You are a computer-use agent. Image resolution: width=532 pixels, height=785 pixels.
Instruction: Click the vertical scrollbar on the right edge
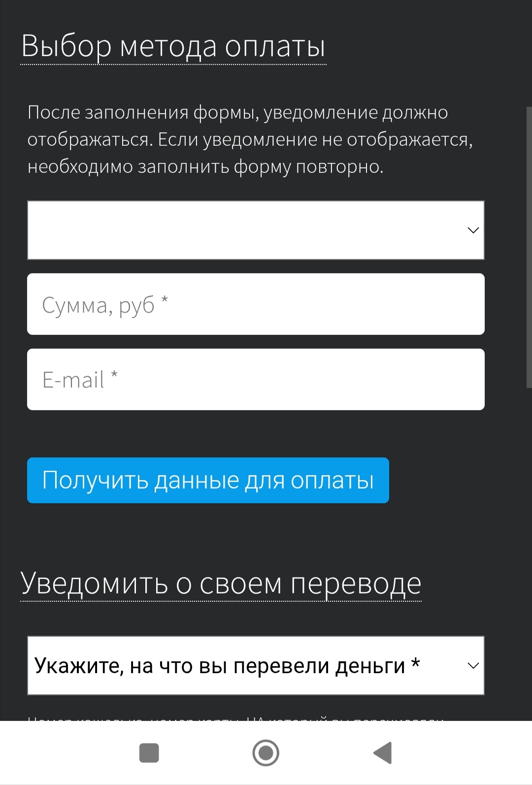click(x=529, y=246)
